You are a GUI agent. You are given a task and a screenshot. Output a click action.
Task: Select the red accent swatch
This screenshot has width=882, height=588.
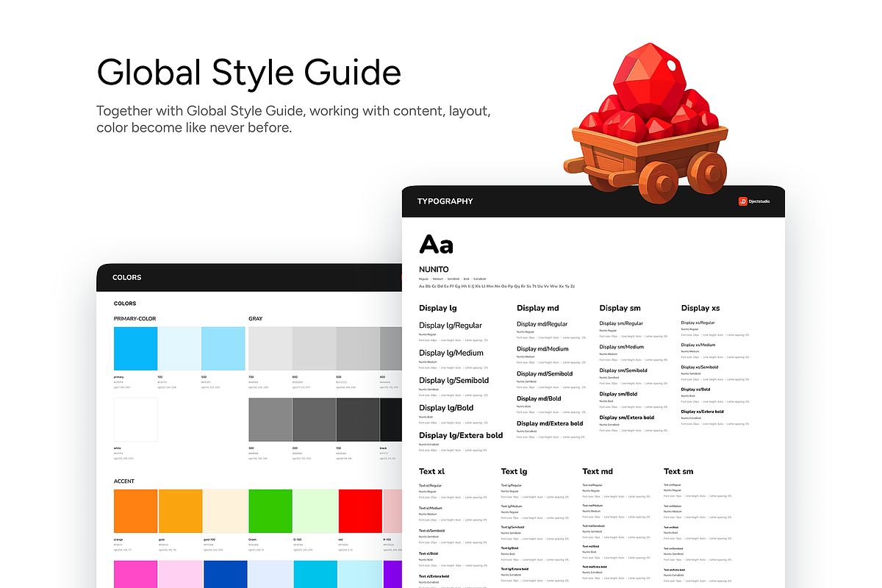pos(361,512)
